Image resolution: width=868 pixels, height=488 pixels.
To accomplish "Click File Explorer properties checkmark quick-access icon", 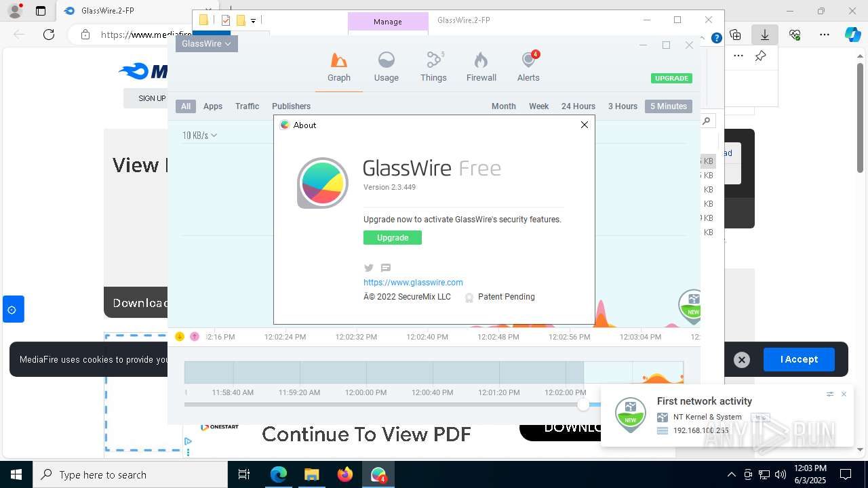I will point(226,20).
